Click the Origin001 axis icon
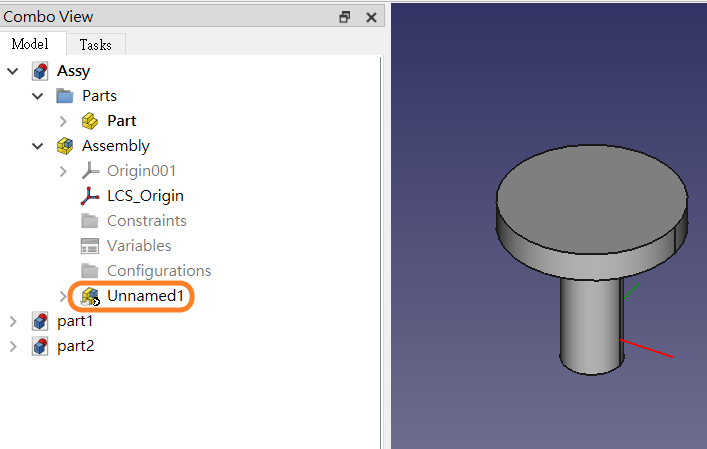 90,171
